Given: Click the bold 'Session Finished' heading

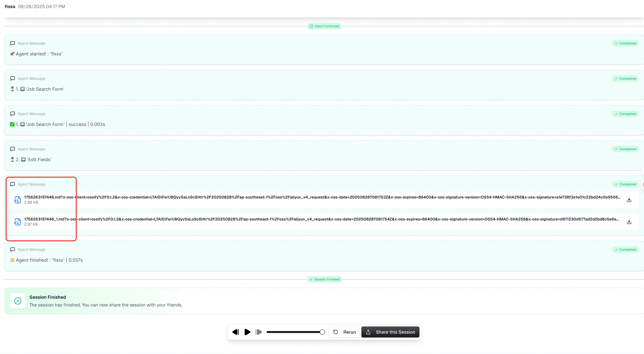Looking at the screenshot, I should [48, 297].
